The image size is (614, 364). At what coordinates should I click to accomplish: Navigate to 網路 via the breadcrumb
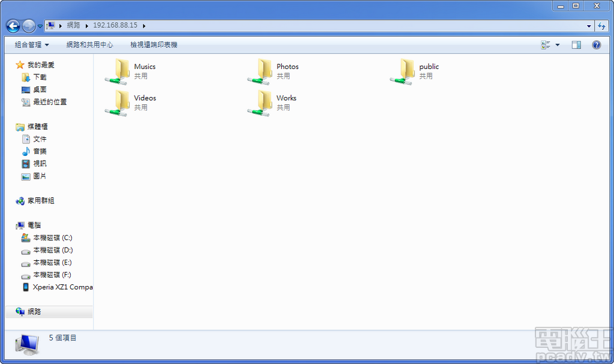click(x=74, y=25)
